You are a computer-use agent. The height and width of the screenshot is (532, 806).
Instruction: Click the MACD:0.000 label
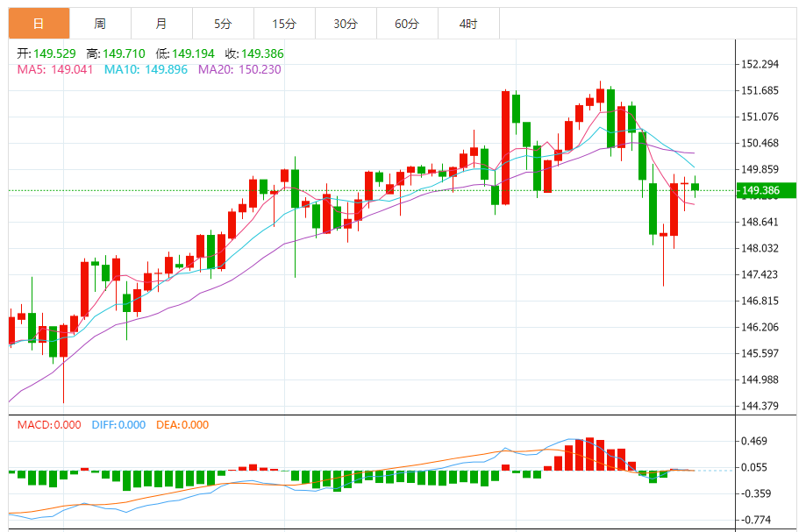pyautogui.click(x=49, y=425)
